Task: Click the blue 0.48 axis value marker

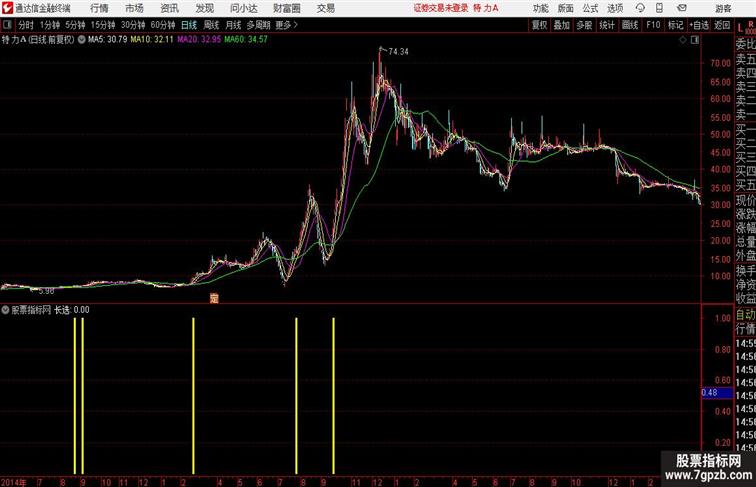Action: [716, 392]
